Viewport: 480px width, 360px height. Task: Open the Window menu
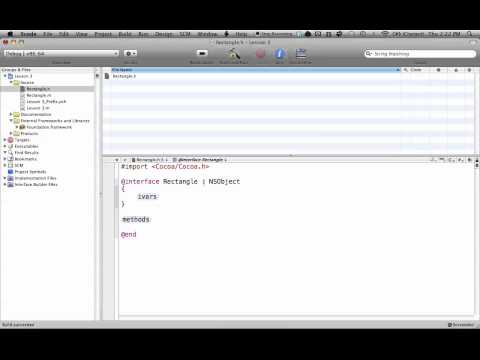pyautogui.click(x=207, y=34)
